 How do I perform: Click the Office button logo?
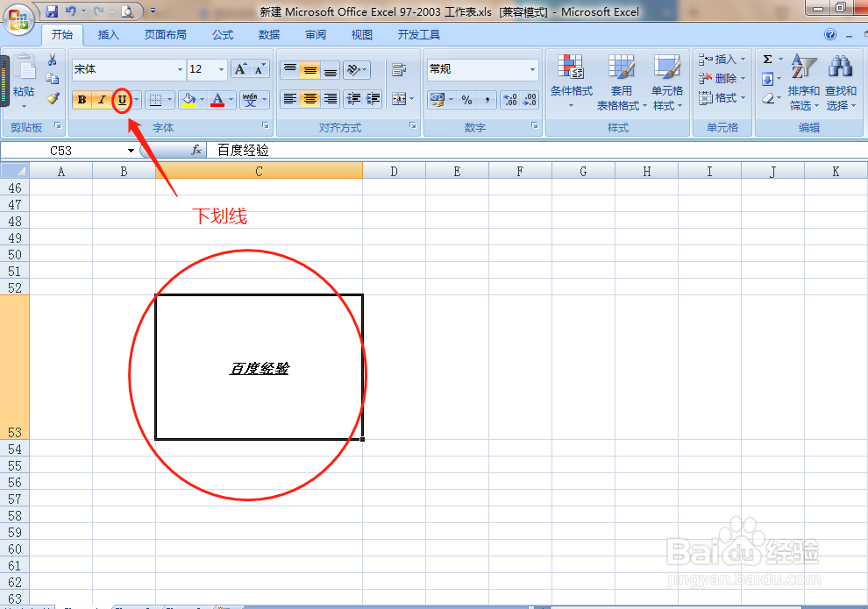(18, 19)
